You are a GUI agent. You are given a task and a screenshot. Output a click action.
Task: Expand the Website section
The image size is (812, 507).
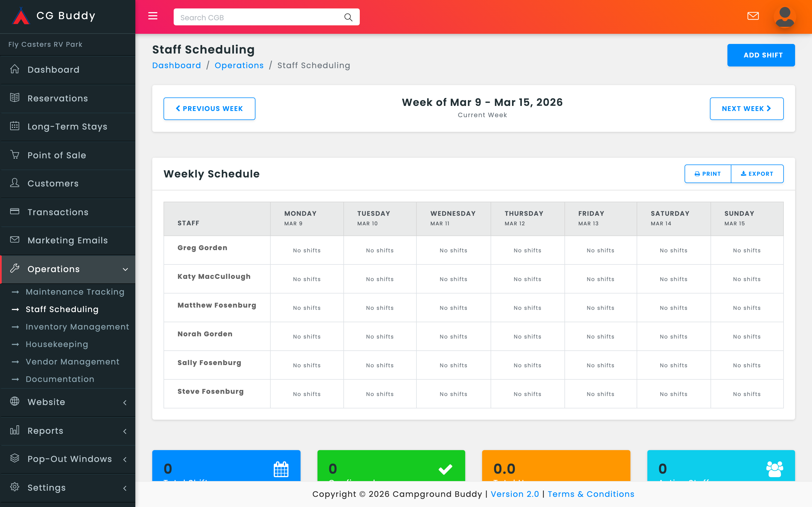point(125,402)
